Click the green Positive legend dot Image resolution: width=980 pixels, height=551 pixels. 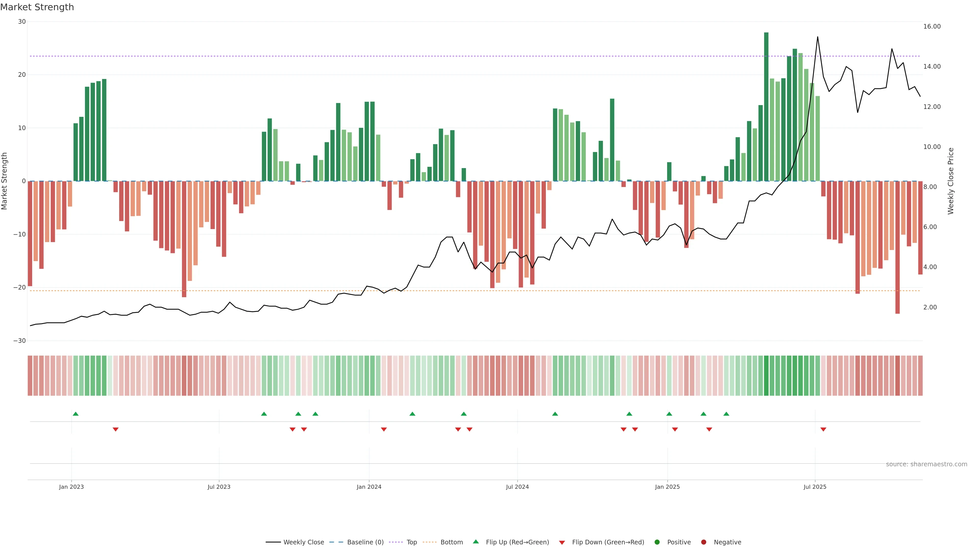click(x=657, y=542)
